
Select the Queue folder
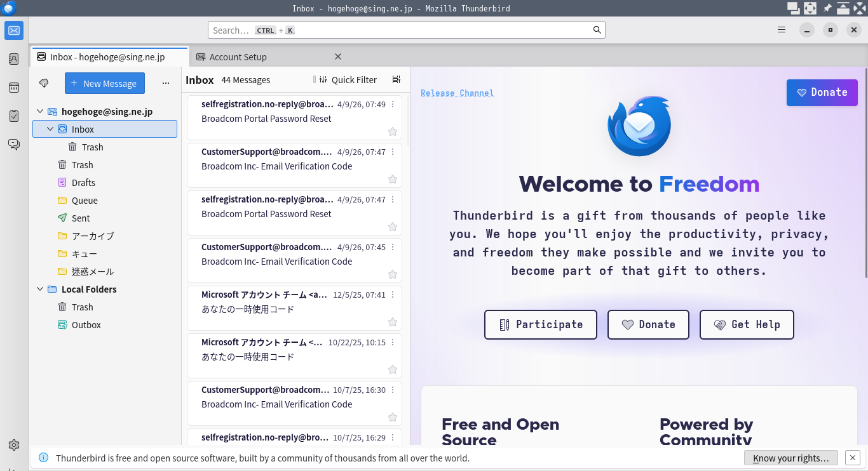coord(85,201)
